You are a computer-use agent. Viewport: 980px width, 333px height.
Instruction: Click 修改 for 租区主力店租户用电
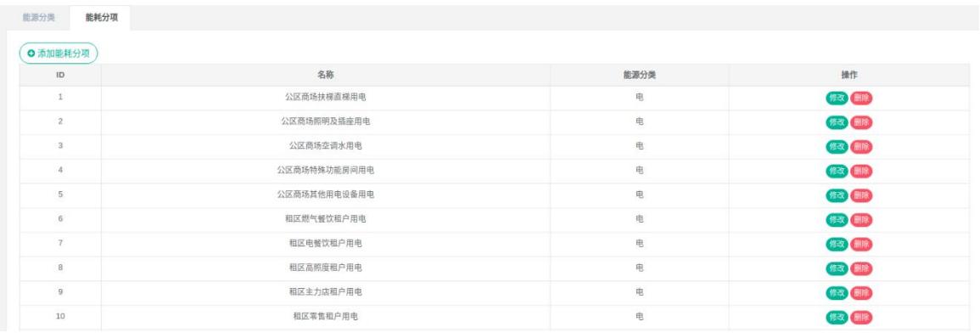pos(837,293)
